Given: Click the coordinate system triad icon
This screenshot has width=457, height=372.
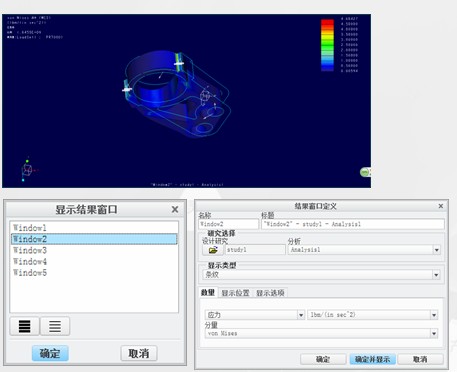Looking at the screenshot, I should [28, 170].
